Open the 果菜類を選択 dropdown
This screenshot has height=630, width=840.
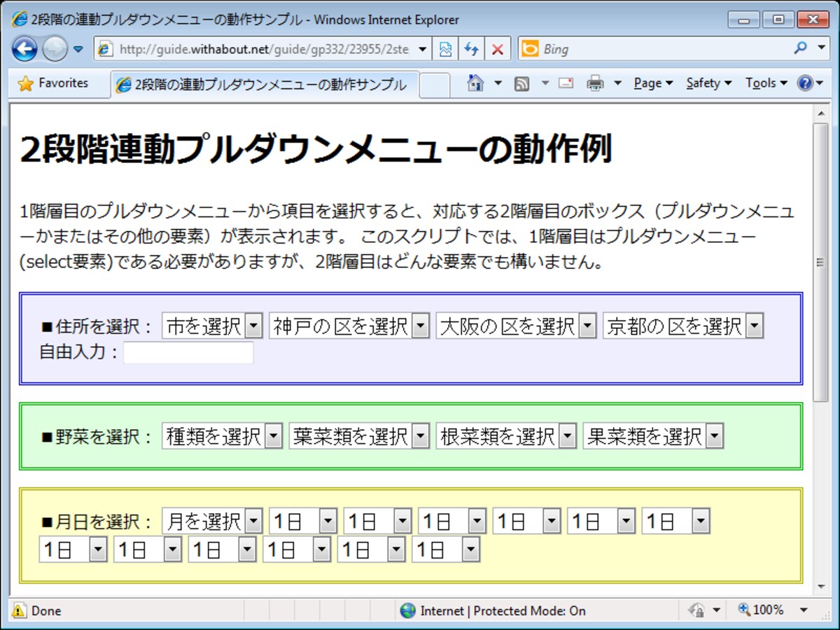coord(653,436)
